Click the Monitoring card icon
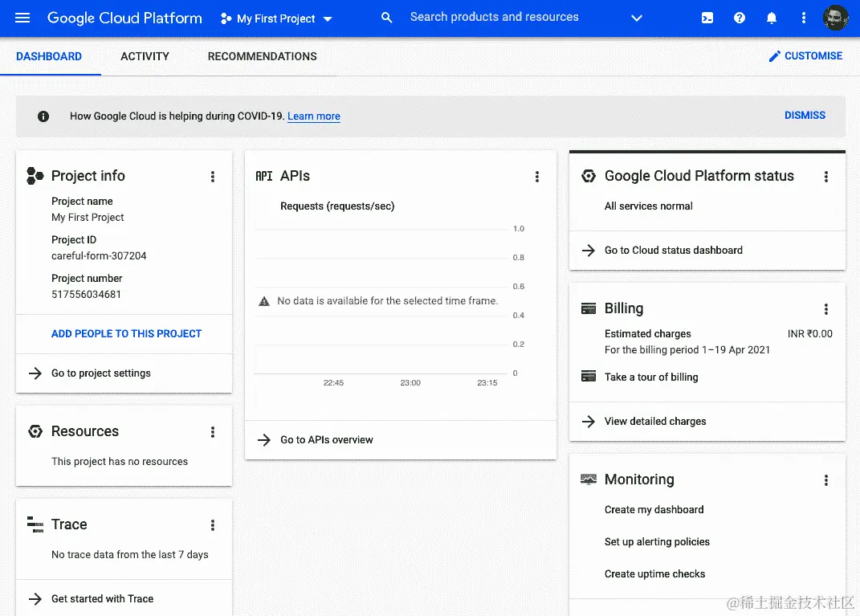The image size is (860, 616). pos(587,479)
